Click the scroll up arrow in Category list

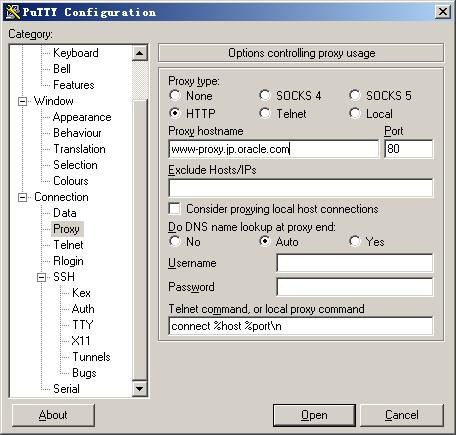(x=139, y=53)
